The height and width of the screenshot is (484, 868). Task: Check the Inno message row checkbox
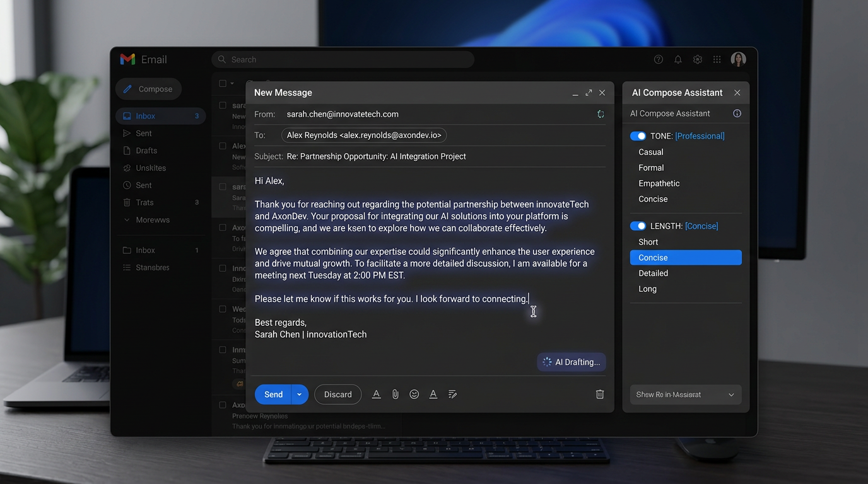223,268
